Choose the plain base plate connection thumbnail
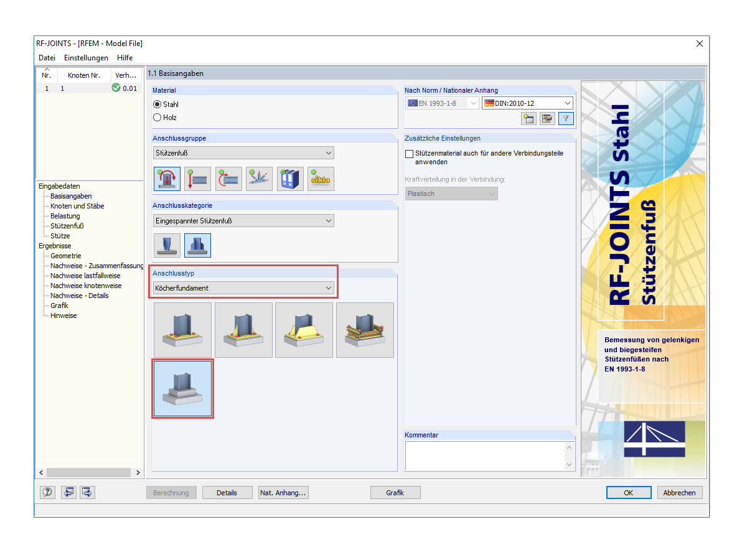The height and width of the screenshot is (560, 747). point(183,330)
